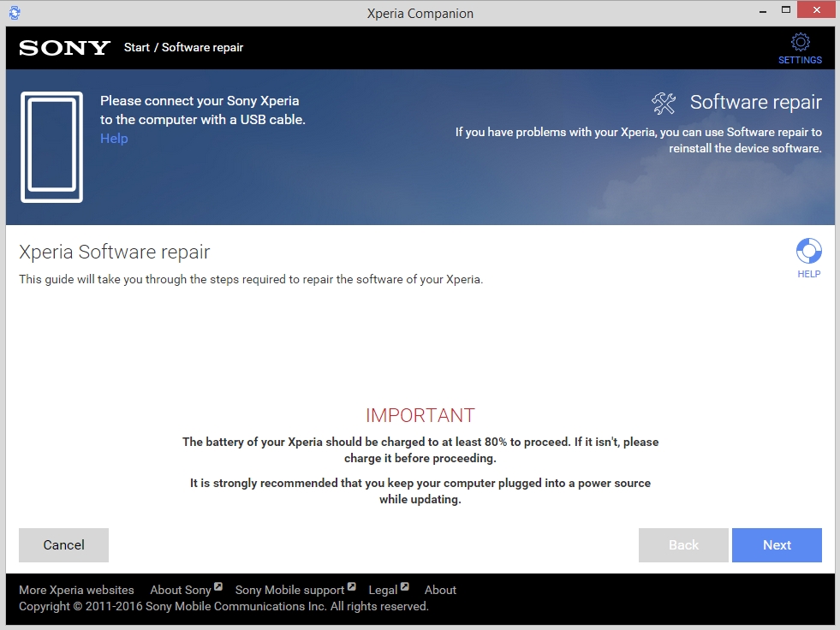The height and width of the screenshot is (630, 840).
Task: Click external-link icon beside Sony Mobile support
Action: point(352,587)
